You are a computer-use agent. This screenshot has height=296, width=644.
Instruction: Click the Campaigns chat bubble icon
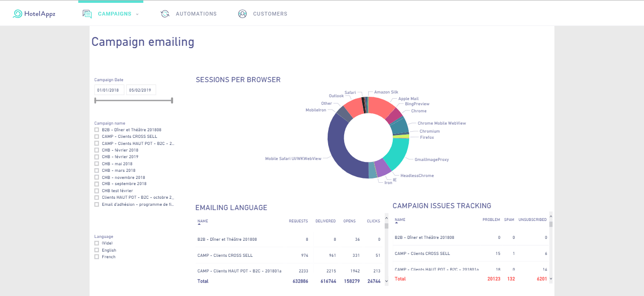click(87, 14)
